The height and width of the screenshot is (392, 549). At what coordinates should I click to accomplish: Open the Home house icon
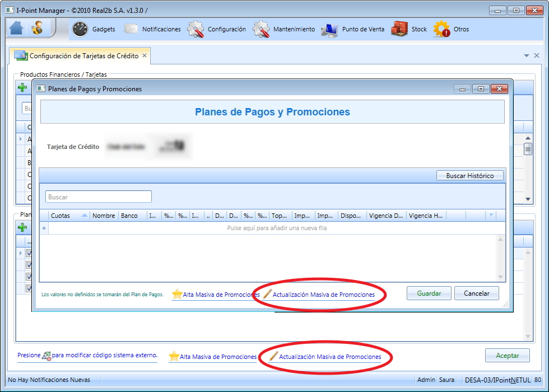16,28
